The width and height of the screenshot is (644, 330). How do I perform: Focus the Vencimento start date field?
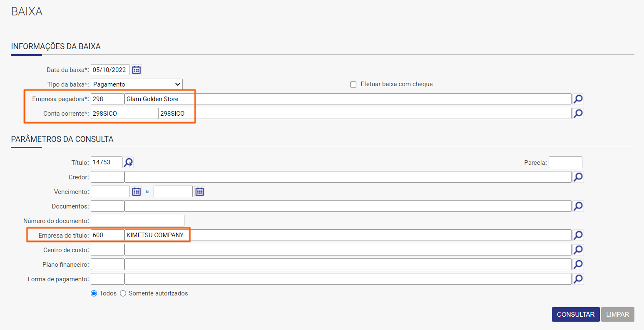tap(110, 191)
